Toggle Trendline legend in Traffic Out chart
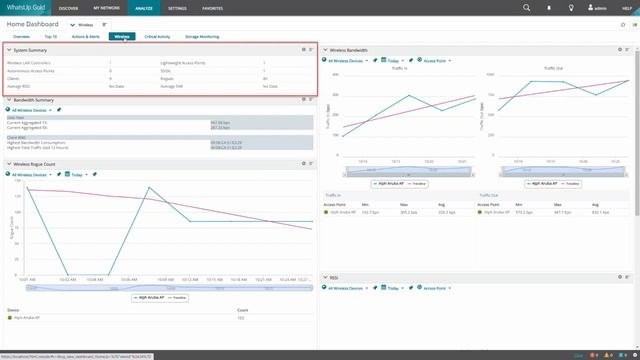The width and height of the screenshot is (640, 360). (570, 184)
